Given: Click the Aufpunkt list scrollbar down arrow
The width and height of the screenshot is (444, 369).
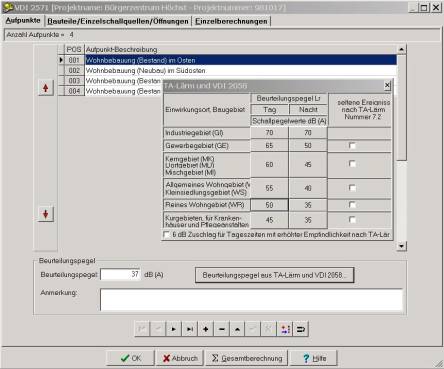Looking at the screenshot, I should 401,246.
